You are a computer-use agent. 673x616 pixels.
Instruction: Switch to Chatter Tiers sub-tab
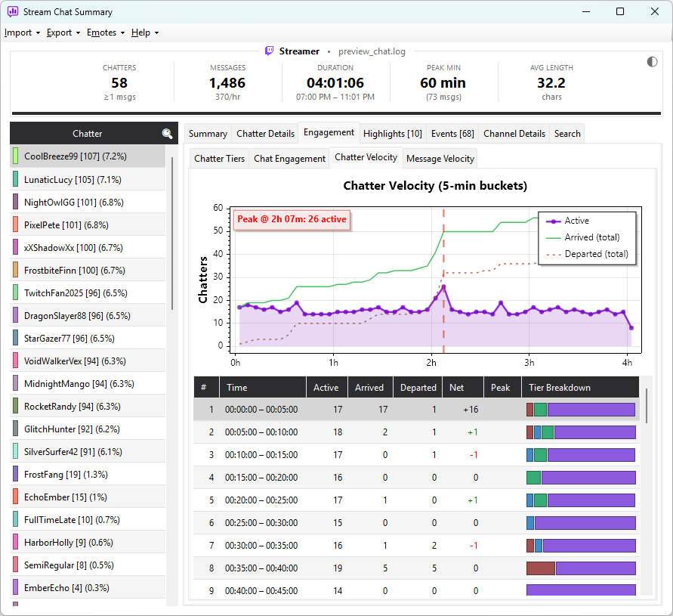[x=219, y=159]
